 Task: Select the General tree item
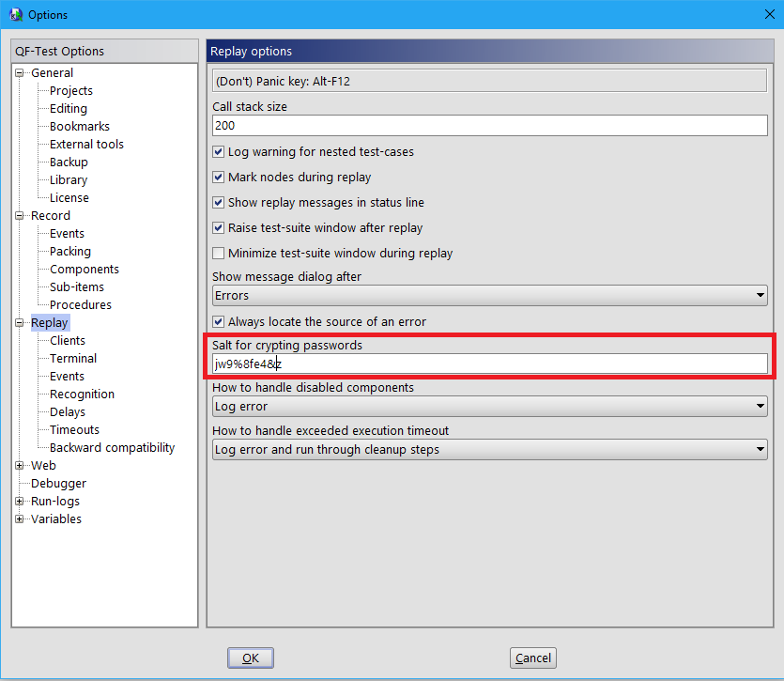[52, 73]
